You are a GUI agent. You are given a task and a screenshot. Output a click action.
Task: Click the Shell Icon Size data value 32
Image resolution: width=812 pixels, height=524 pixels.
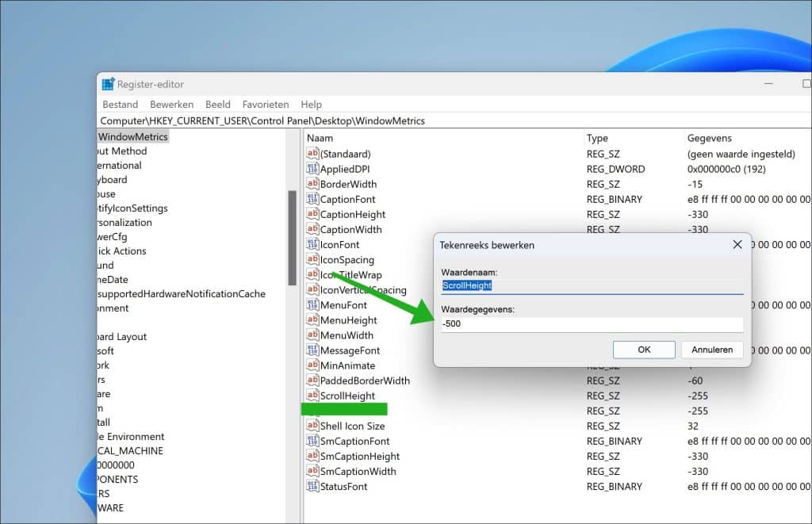[692, 426]
